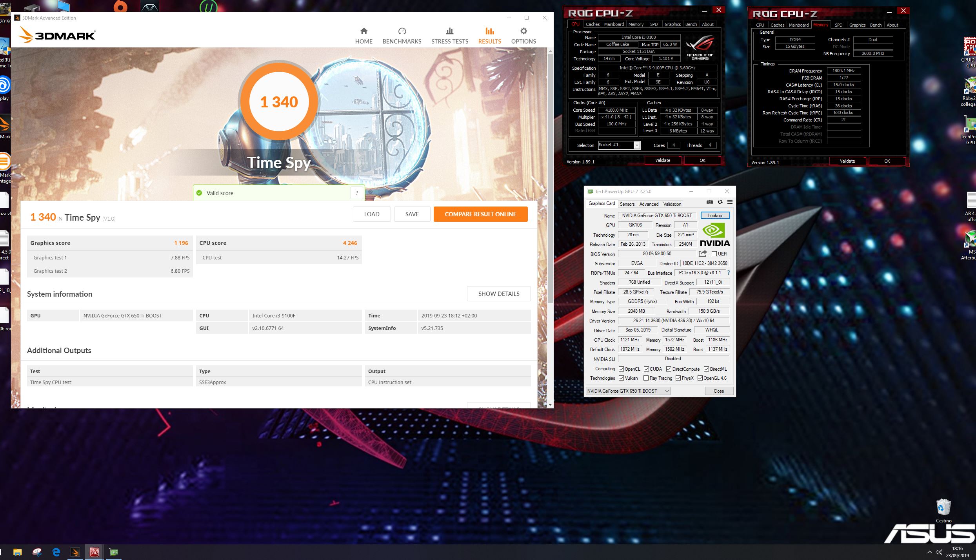Show details for System information

tap(498, 294)
